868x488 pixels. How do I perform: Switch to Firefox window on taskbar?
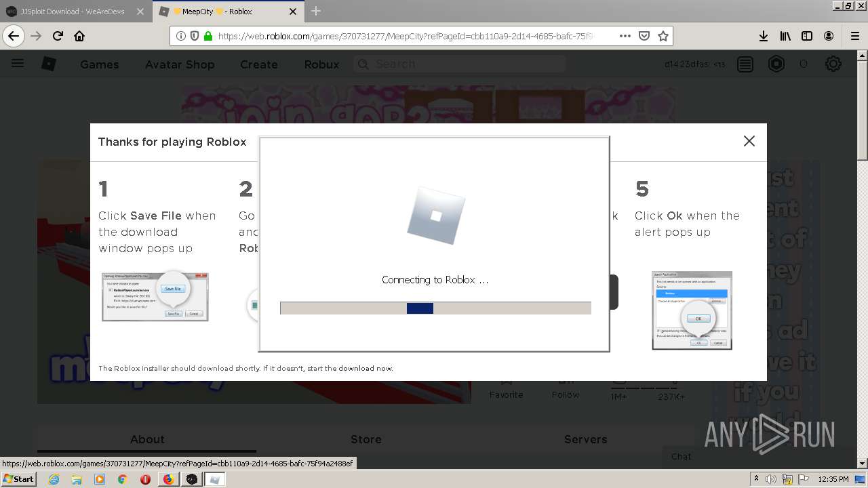(168, 479)
